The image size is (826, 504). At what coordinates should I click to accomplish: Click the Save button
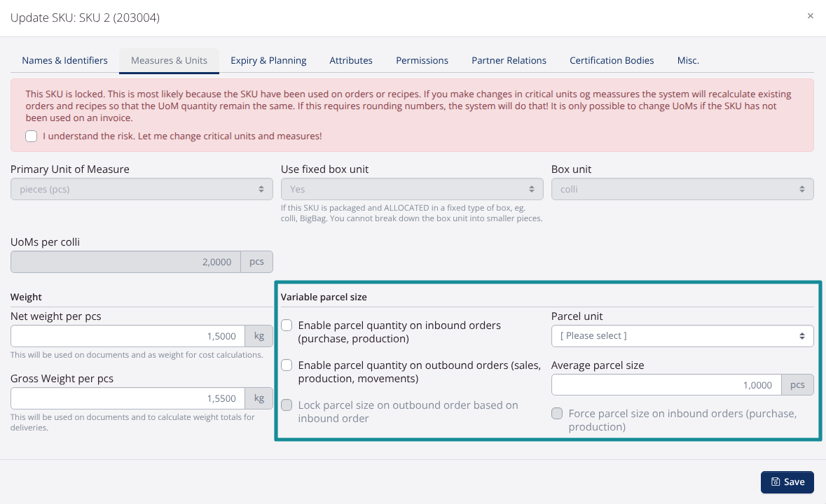787,482
